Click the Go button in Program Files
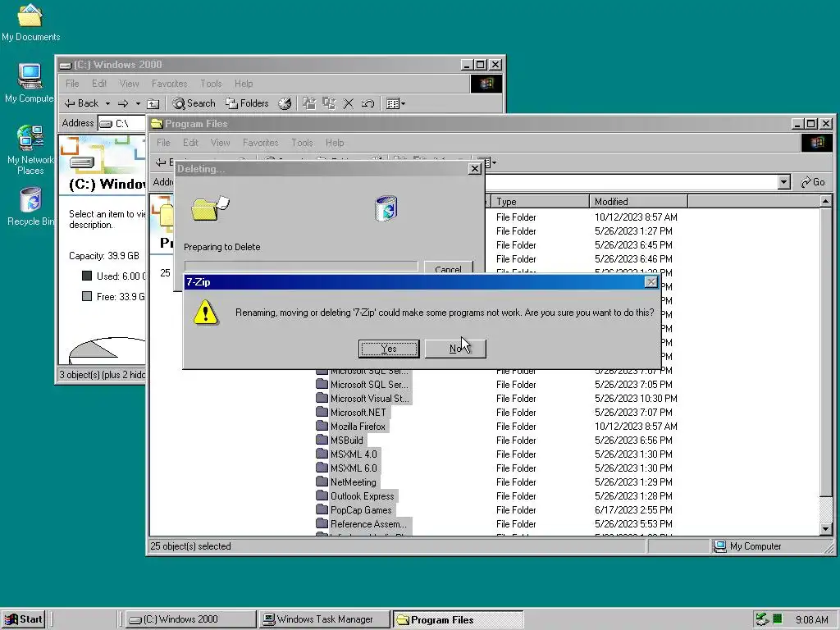Image resolution: width=840 pixels, height=630 pixels. [x=813, y=182]
